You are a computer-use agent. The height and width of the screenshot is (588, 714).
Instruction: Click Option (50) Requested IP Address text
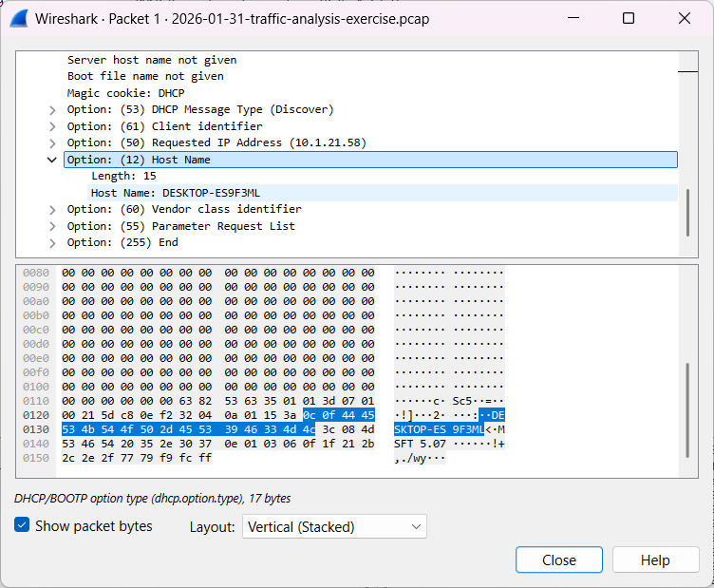pos(216,143)
